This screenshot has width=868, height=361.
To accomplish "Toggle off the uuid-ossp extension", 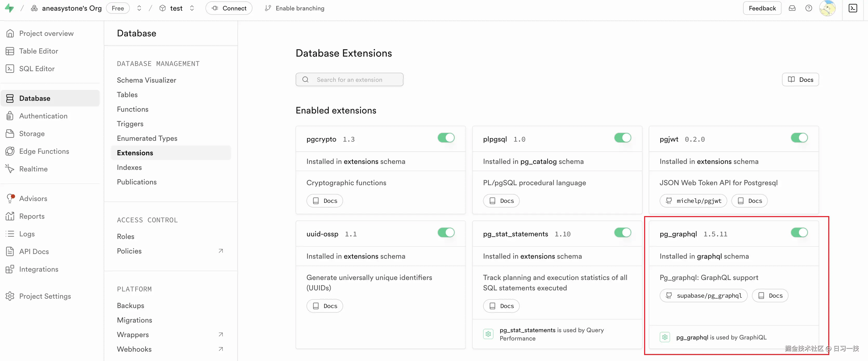I will 446,233.
